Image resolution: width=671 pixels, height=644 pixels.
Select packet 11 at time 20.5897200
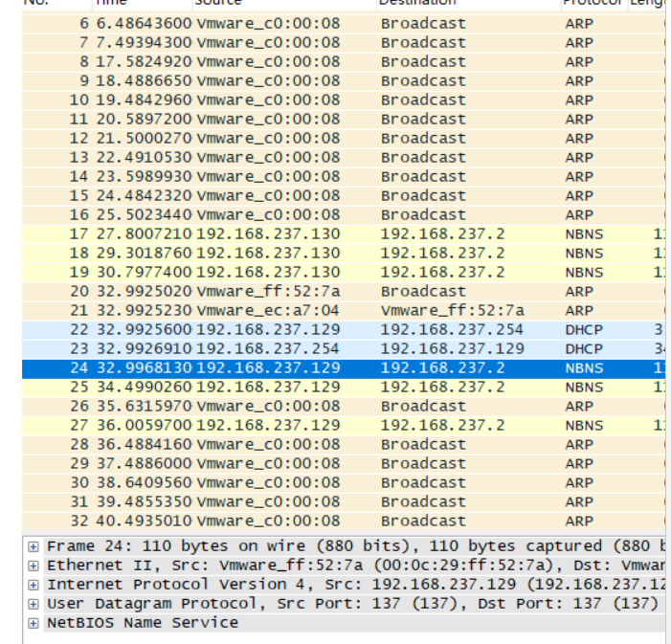click(x=344, y=119)
